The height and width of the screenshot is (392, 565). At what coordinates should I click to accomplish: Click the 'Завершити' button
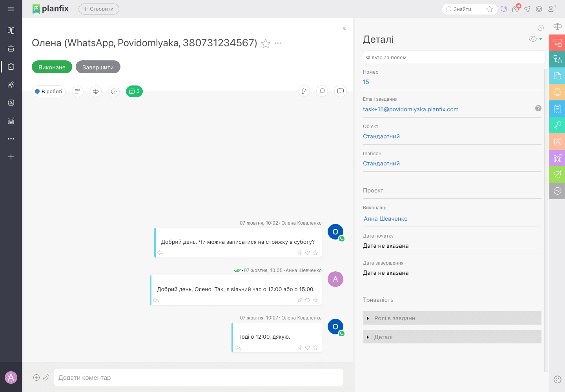98,67
